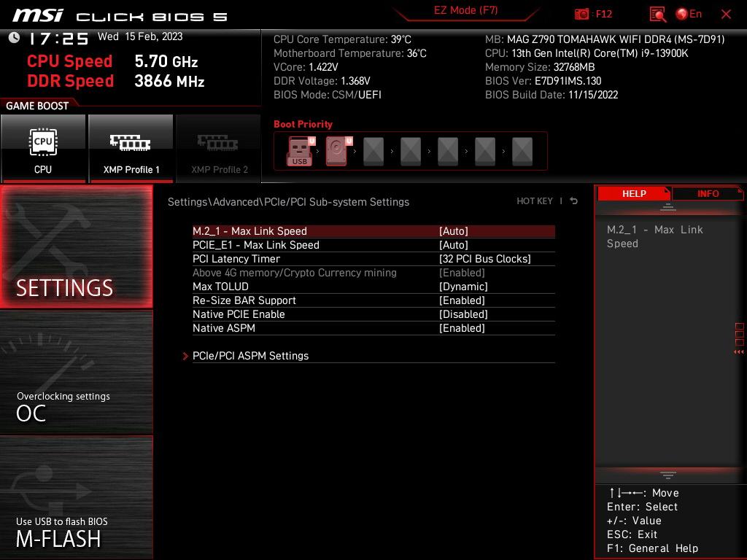Open the BIOS search magnifier icon
747x560 pixels.
657,15
